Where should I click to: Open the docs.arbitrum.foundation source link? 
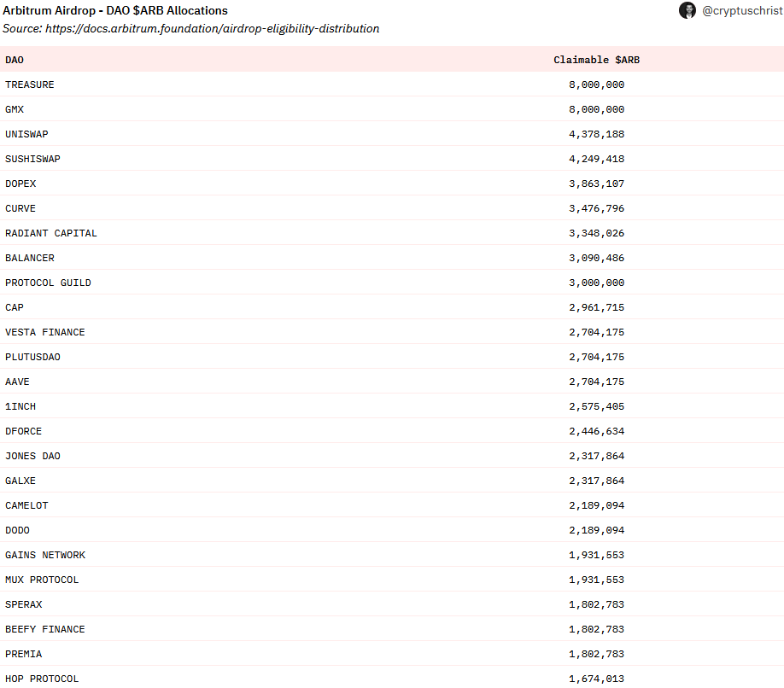coord(209,28)
